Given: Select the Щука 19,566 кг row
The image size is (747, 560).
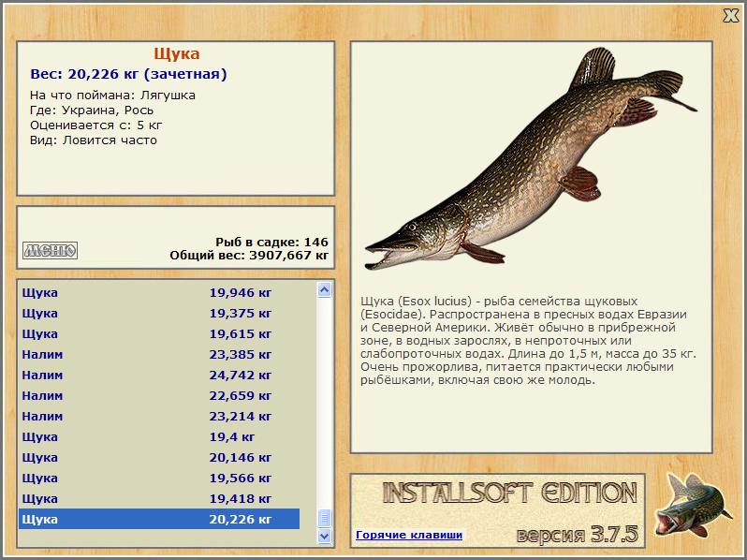Looking at the screenshot, I should pyautogui.click(x=159, y=478).
